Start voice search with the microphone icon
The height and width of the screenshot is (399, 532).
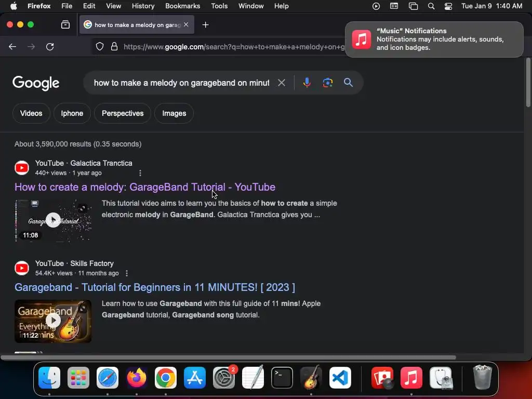pyautogui.click(x=307, y=83)
